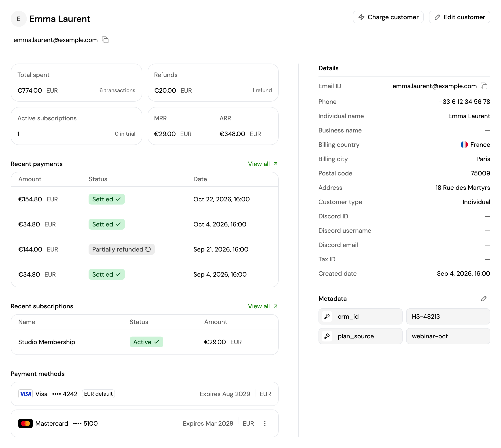
Task: Click the France flag icon
Action: click(464, 145)
